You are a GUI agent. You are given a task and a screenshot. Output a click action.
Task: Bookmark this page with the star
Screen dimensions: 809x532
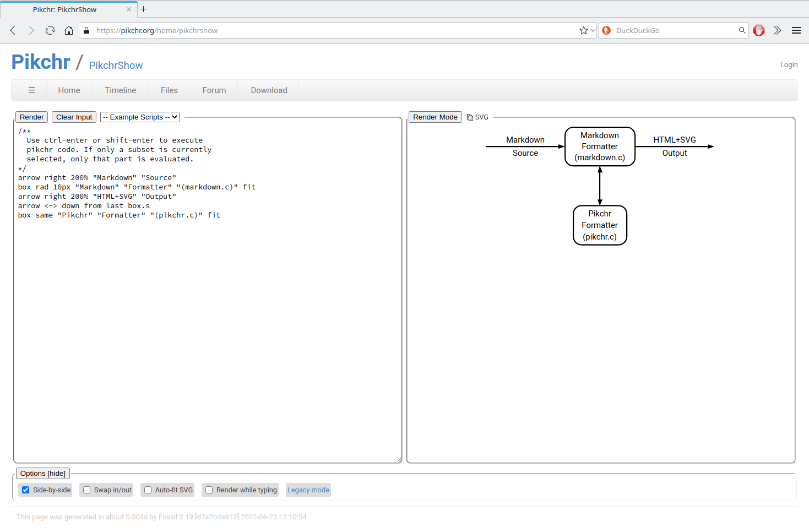pyautogui.click(x=583, y=30)
